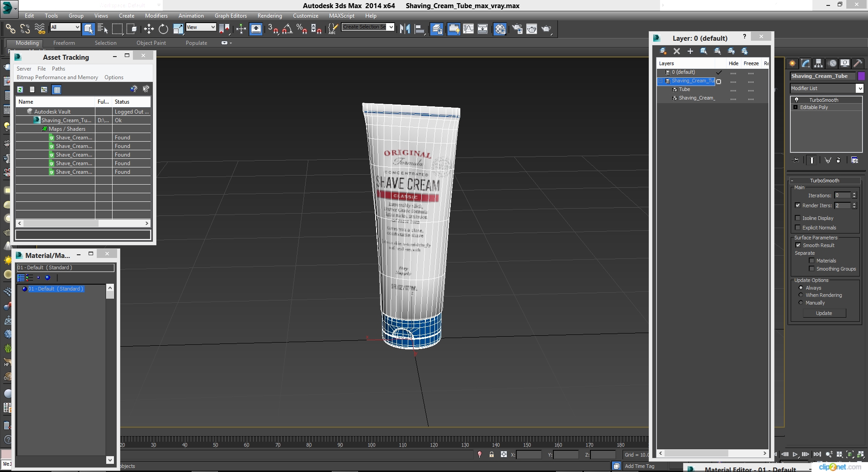The height and width of the screenshot is (472, 868).
Task: Click the purple object color swatch
Action: (x=861, y=76)
